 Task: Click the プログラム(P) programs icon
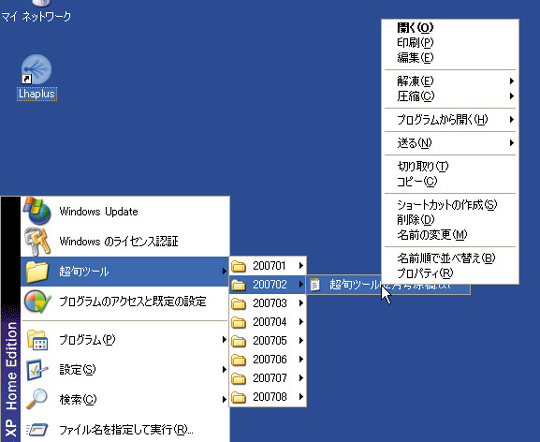click(x=37, y=340)
